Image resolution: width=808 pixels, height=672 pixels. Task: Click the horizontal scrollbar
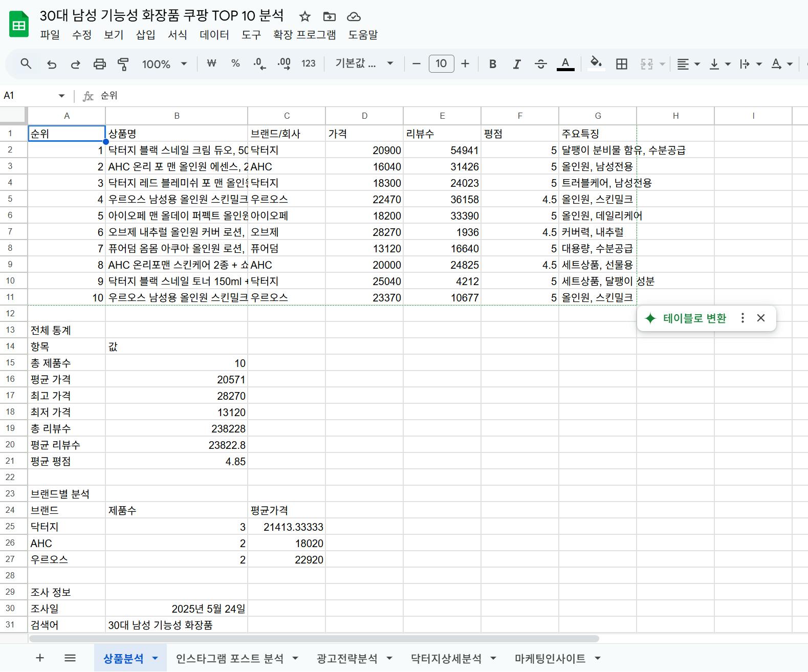[314, 639]
